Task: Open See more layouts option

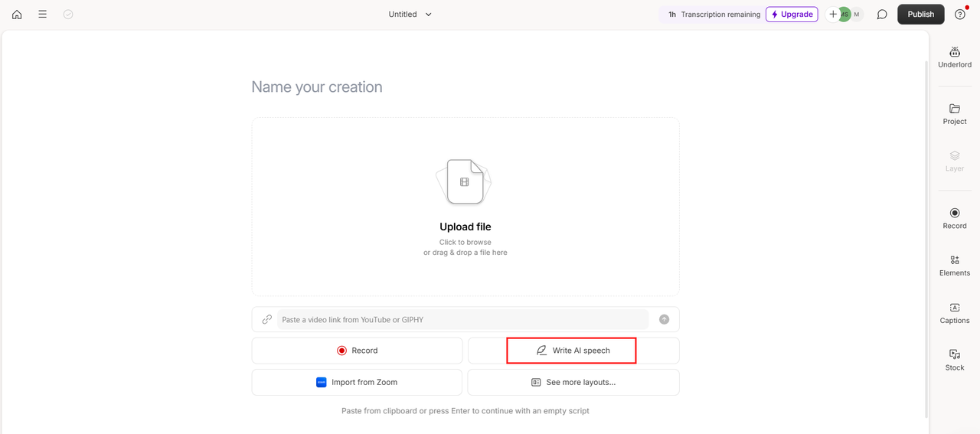Action: 573,383
